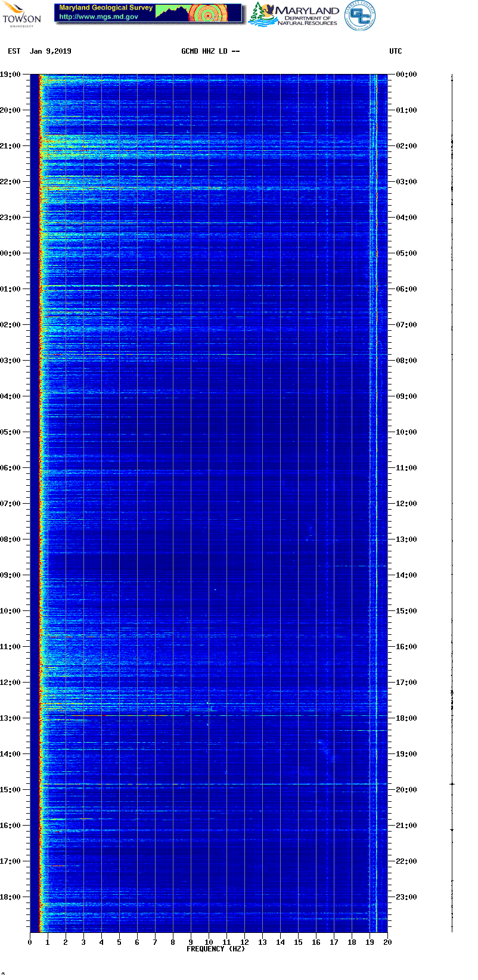Screen dimensions: 478x980
Task: Click the 20:00 UTC time marker
Action: 406,790
